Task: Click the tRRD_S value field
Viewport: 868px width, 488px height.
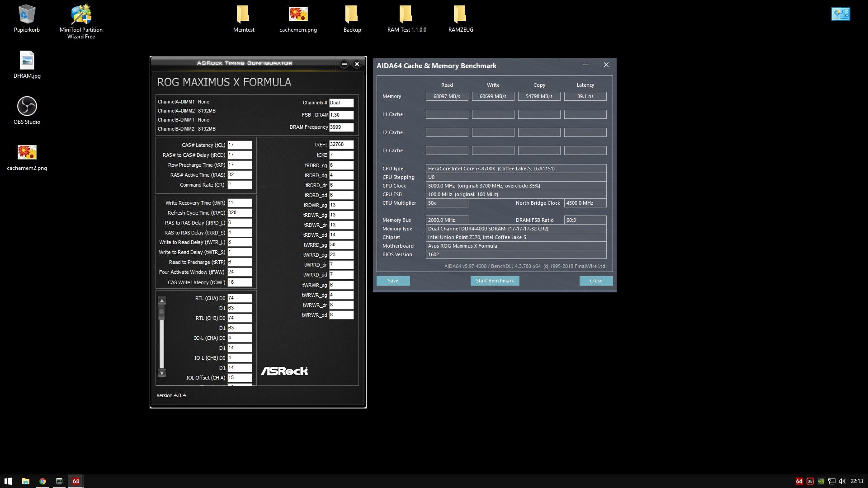Action: (239, 233)
